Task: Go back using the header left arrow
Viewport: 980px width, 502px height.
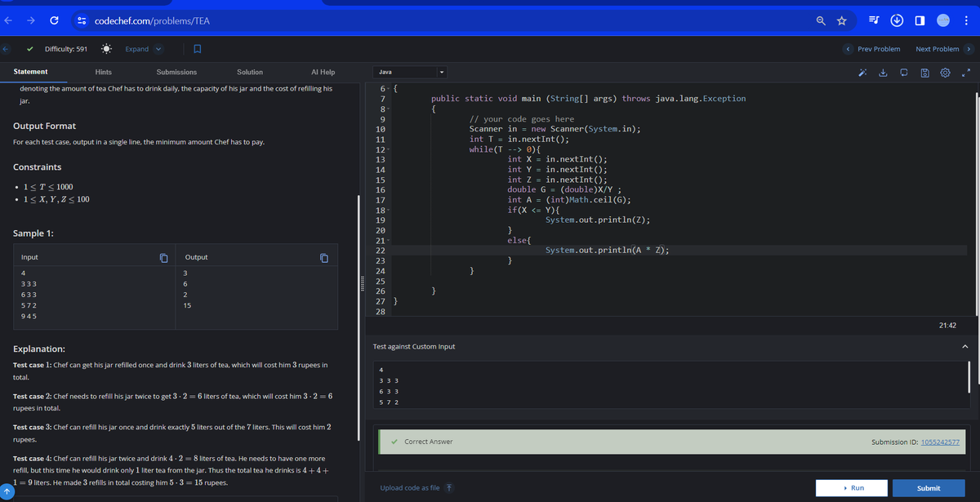Action: coord(7,49)
